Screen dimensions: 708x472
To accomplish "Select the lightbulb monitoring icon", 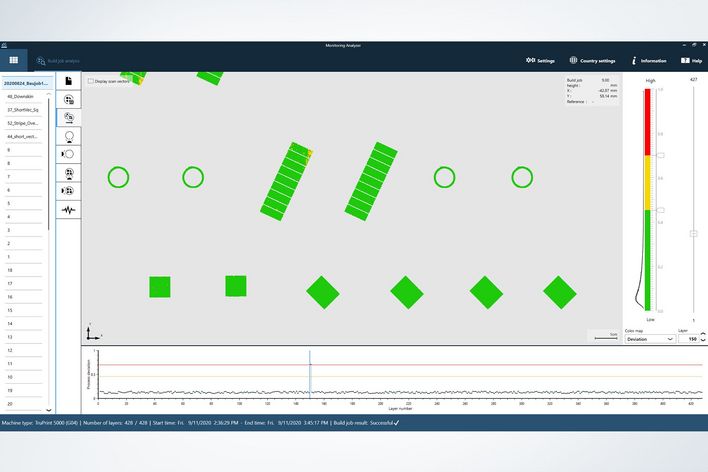I will (68, 135).
